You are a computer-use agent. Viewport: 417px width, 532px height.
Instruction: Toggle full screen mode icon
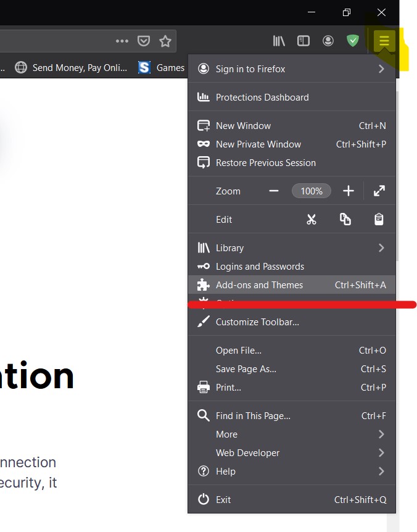point(379,191)
